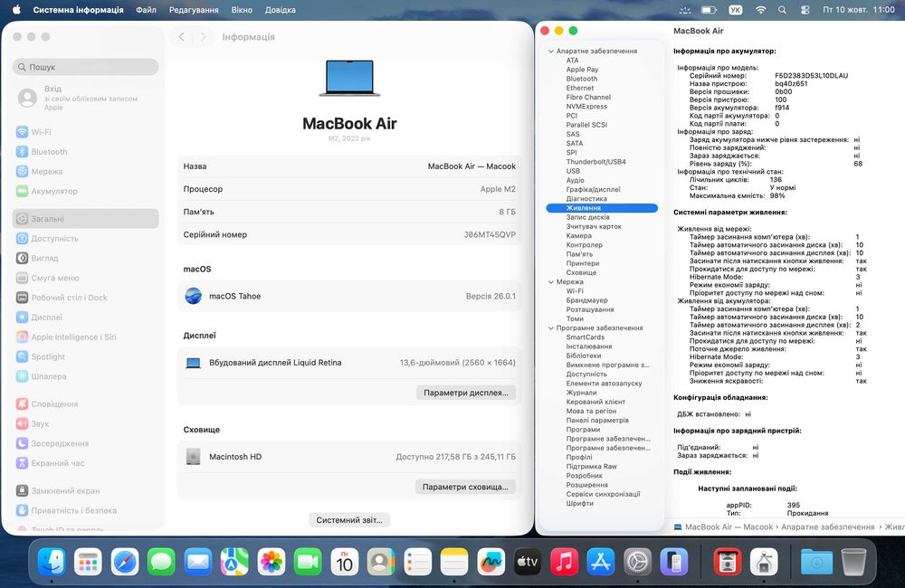Open the Файл menu
The height and width of the screenshot is (588, 905).
tap(146, 10)
